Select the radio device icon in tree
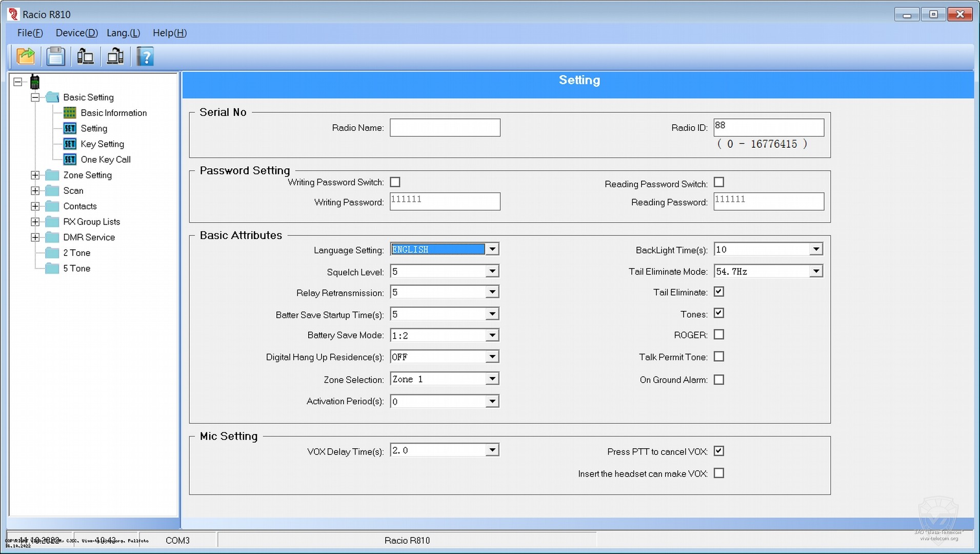 coord(35,82)
